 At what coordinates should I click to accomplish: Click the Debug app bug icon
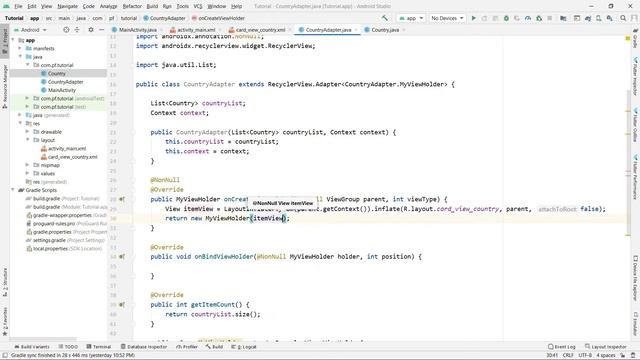[x=506, y=18]
